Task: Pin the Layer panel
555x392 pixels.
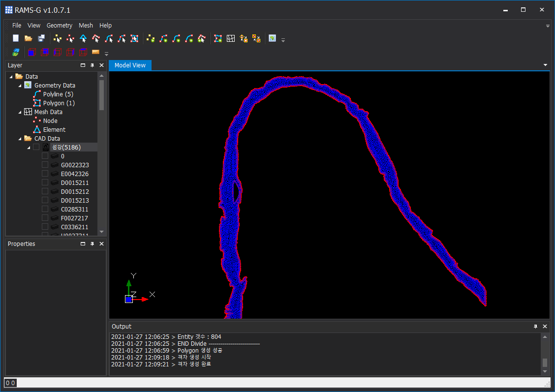Action: point(92,65)
